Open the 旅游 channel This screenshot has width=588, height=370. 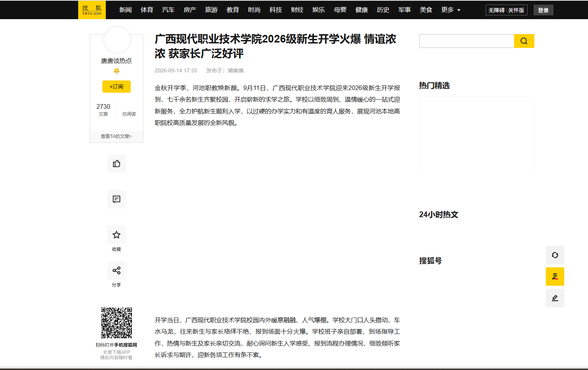(x=211, y=10)
